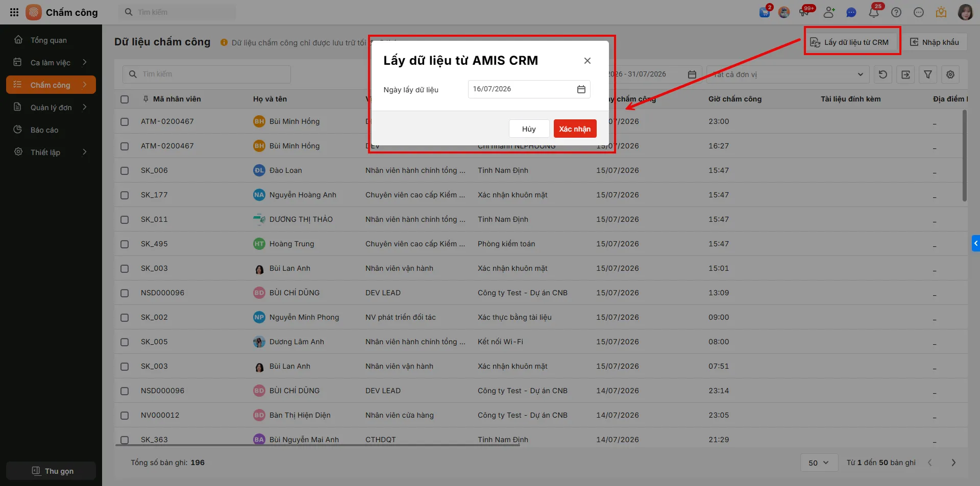Select Chấm công in sidebar
The image size is (980, 486).
point(51,85)
